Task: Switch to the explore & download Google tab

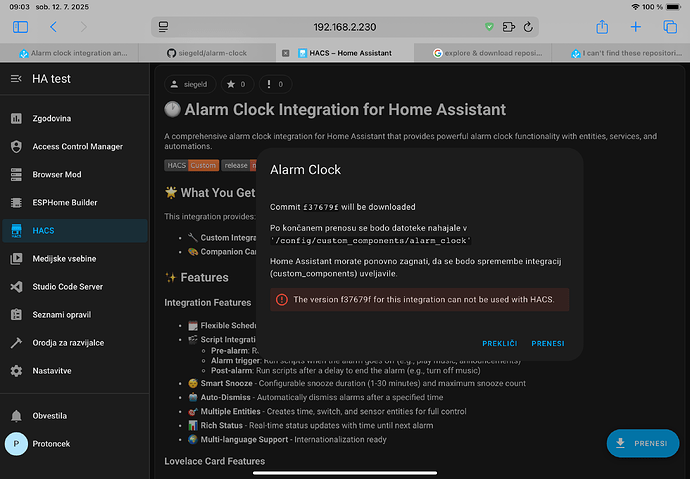Action: (482, 53)
